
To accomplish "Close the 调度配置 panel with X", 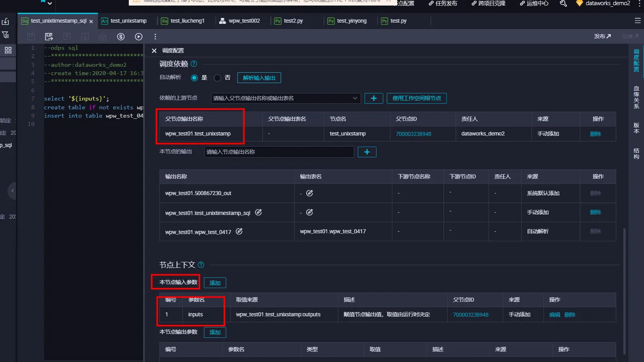I will [154, 51].
